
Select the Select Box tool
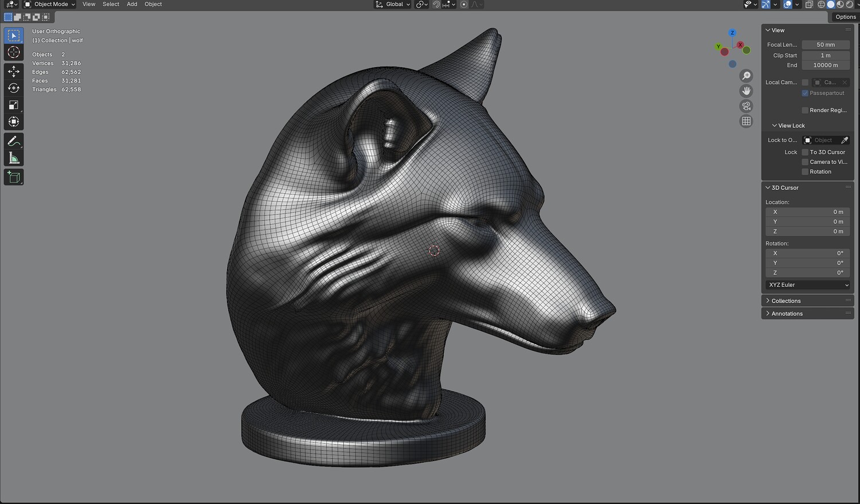point(14,36)
